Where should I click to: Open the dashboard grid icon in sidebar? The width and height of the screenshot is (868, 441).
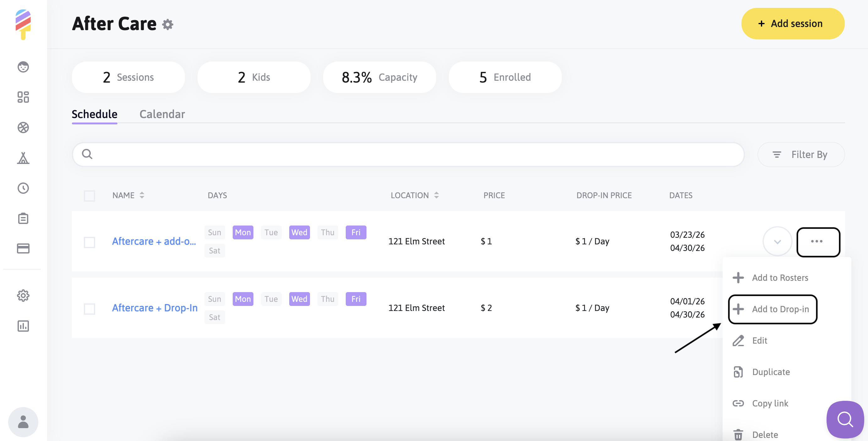click(x=23, y=97)
